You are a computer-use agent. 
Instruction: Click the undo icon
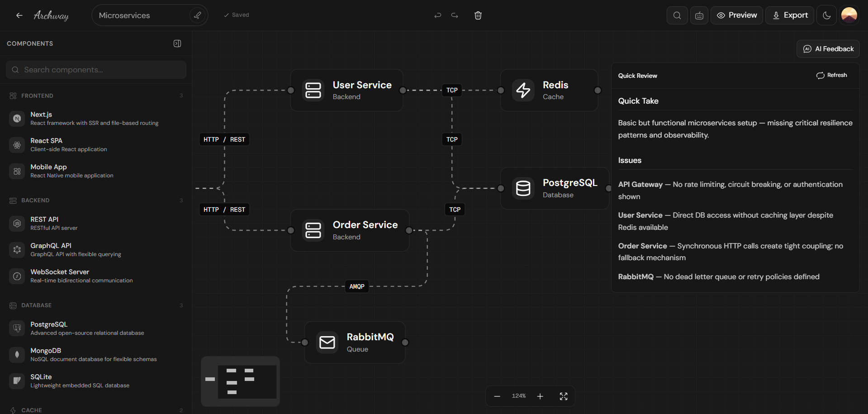437,15
